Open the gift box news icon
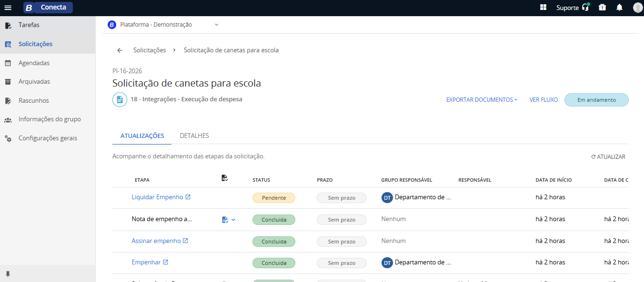Screen dimensions: 644x282 click(x=603, y=8)
